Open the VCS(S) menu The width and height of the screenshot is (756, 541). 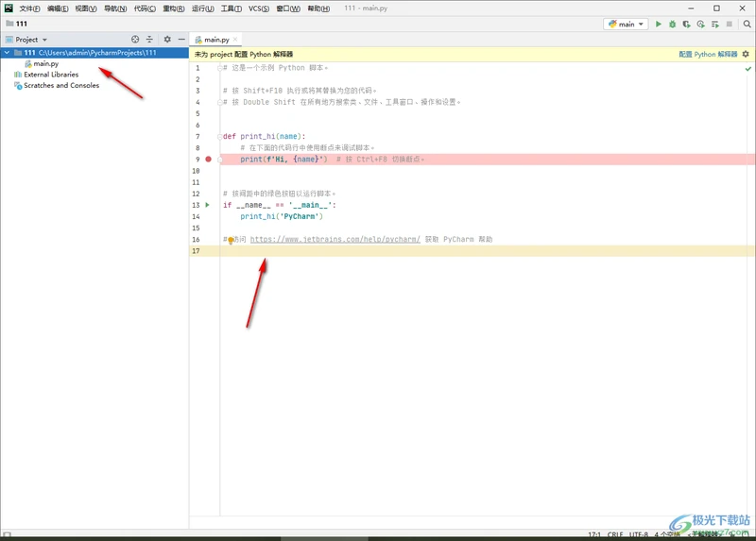(x=259, y=8)
